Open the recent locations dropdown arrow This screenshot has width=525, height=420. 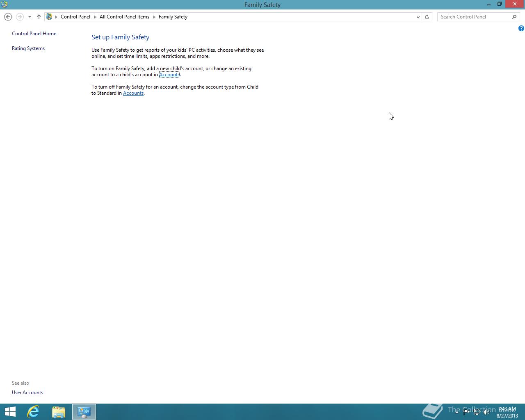[30, 17]
